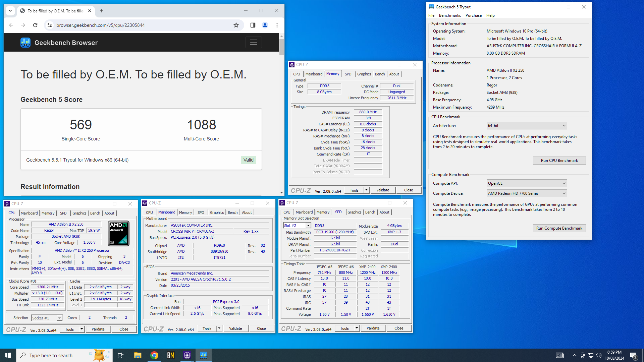
Task: Click Tools button in Mainboard CPU-Z window
Action: coord(207,328)
